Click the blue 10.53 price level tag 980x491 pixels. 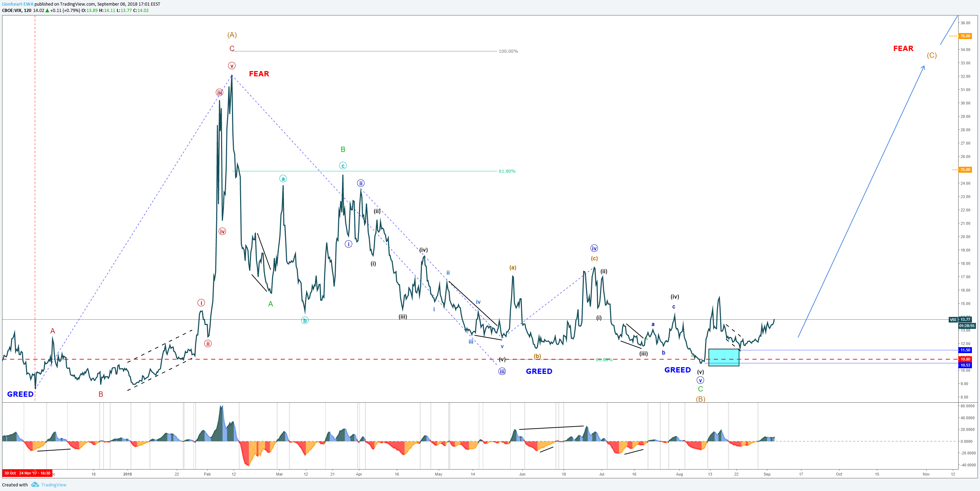[965, 365]
